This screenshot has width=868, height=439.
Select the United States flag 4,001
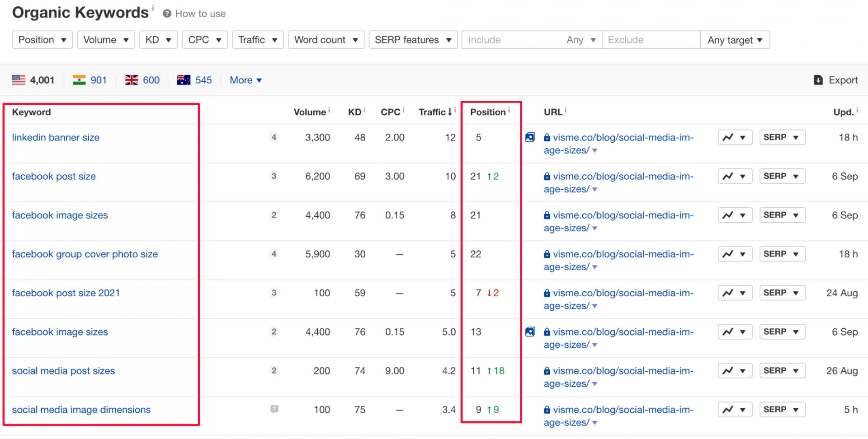(x=33, y=80)
